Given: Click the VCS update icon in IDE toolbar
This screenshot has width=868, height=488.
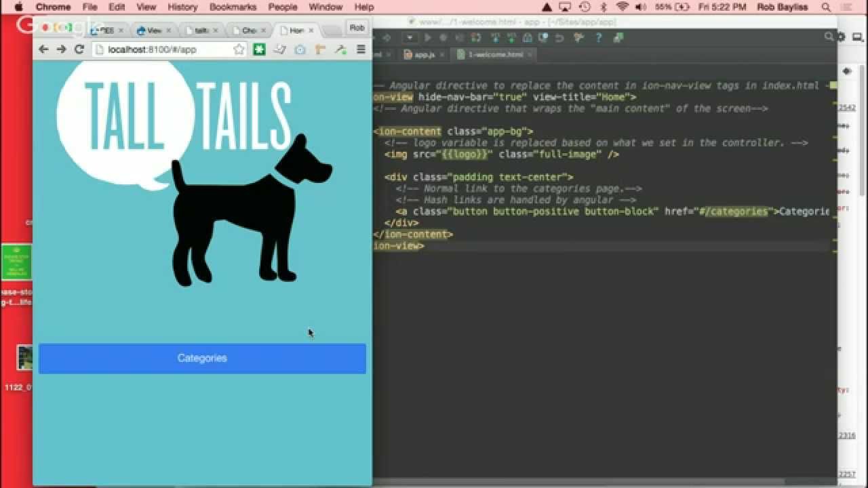Looking at the screenshot, I should tap(495, 38).
